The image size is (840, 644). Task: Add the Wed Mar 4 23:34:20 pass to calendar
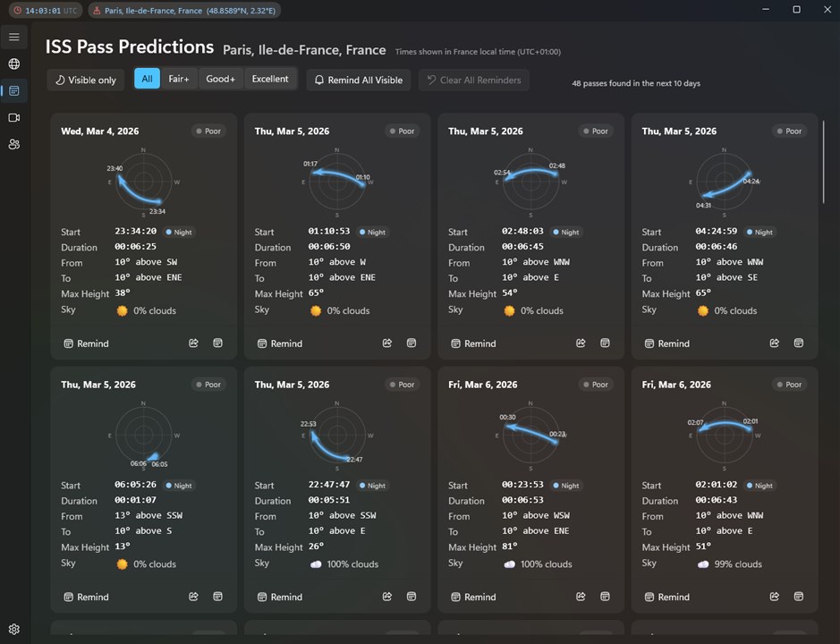[217, 343]
